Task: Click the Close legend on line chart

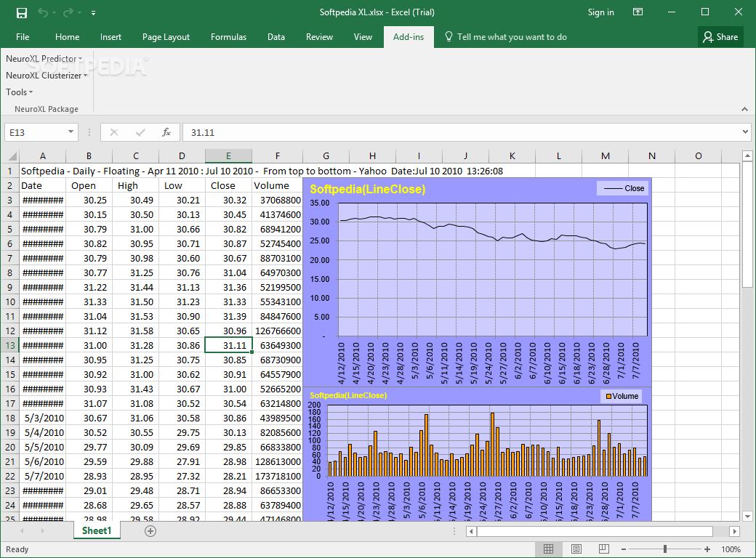Action: pyautogui.click(x=623, y=188)
